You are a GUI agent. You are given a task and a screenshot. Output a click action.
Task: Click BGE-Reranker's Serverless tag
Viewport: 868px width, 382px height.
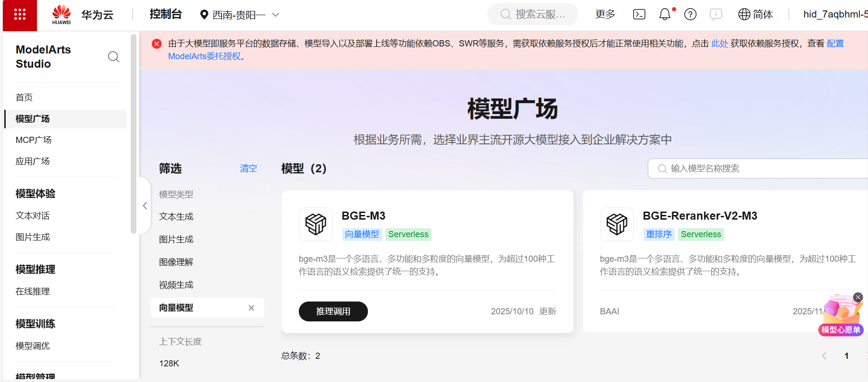(701, 234)
